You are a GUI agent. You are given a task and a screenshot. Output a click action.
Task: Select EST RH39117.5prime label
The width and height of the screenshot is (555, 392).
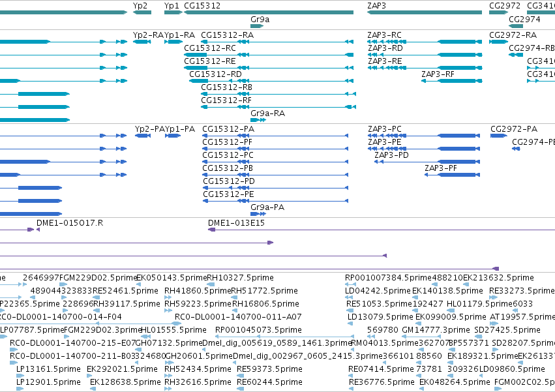tap(127, 304)
